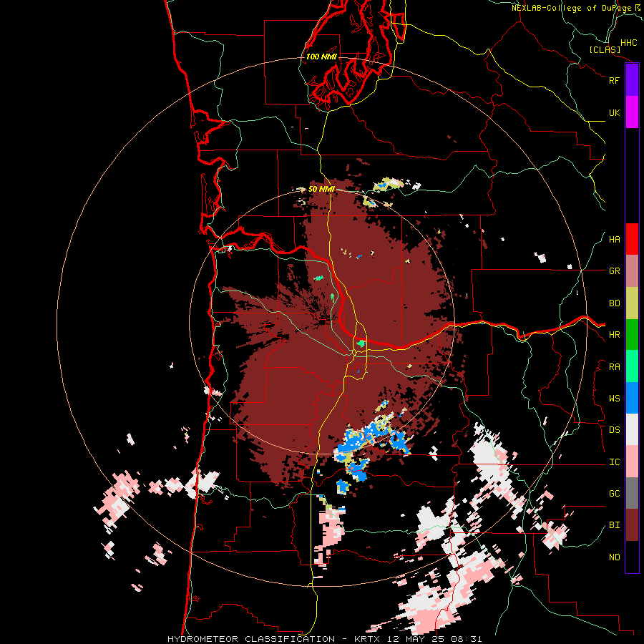
Task: Click the WS legend label
Action: point(614,399)
